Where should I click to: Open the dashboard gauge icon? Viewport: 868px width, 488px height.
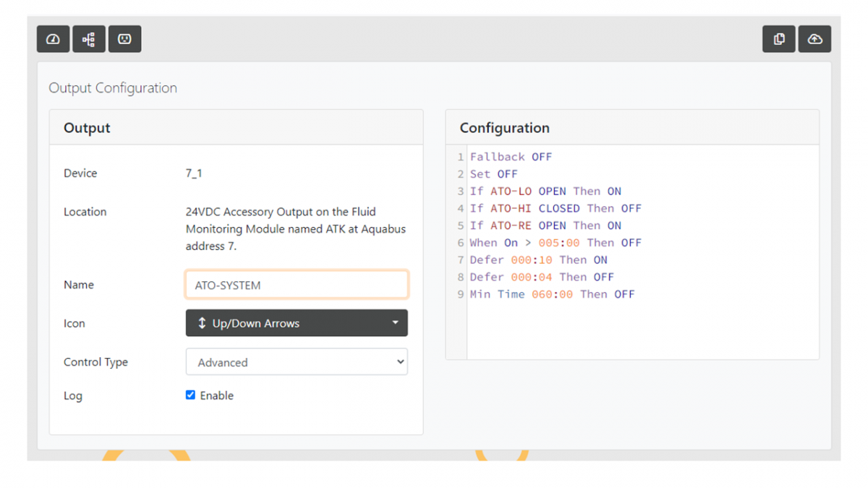coord(54,39)
